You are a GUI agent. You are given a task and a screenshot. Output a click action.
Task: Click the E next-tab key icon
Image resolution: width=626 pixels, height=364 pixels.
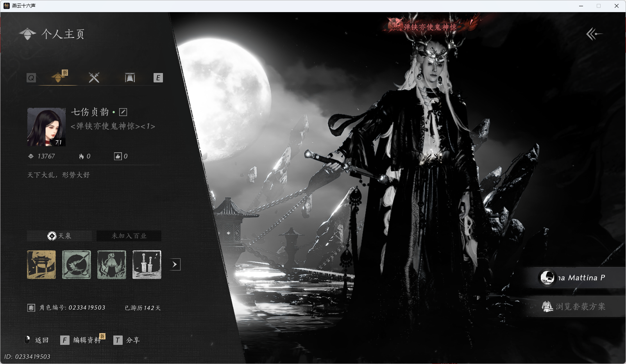158,78
